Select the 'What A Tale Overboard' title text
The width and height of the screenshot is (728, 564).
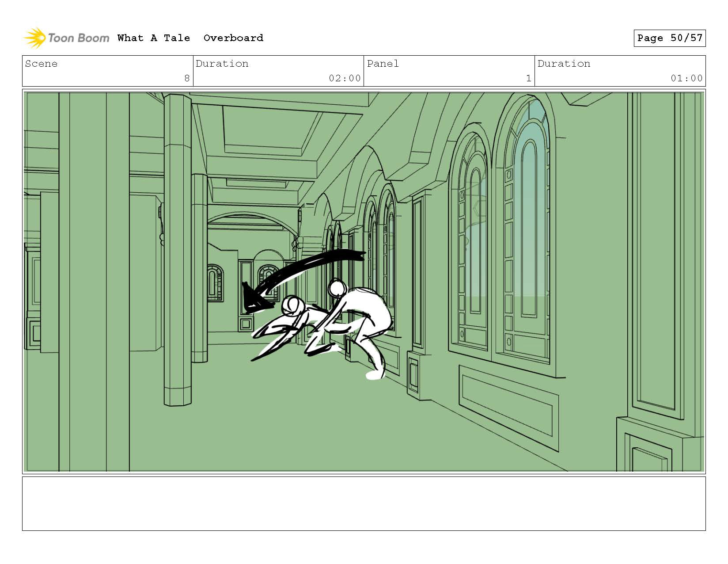(x=190, y=38)
